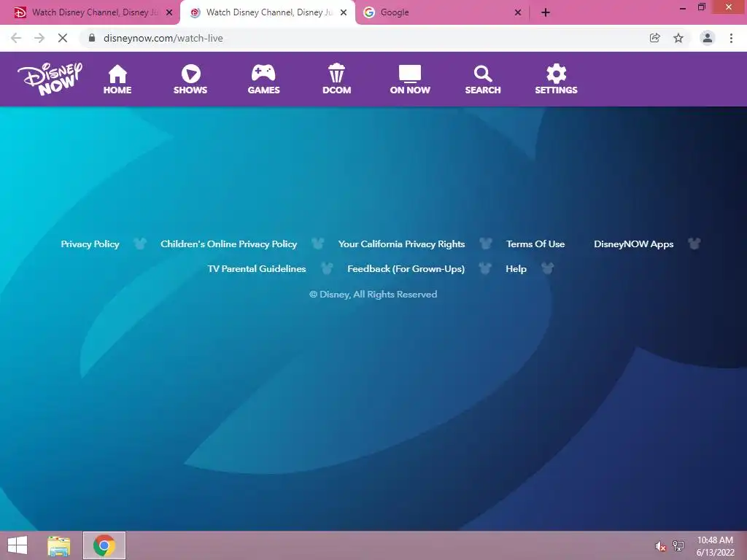Close the active Disney Channel tab
747x560 pixels.
pyautogui.click(x=344, y=12)
